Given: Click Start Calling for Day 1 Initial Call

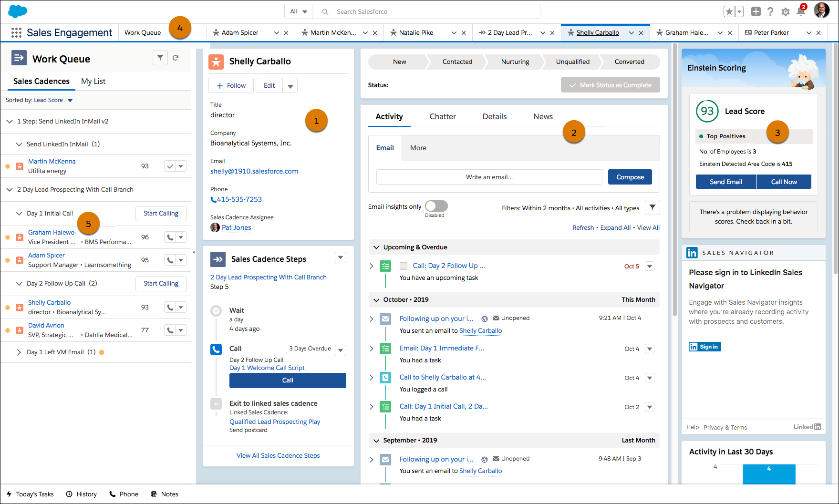Looking at the screenshot, I should tap(161, 214).
